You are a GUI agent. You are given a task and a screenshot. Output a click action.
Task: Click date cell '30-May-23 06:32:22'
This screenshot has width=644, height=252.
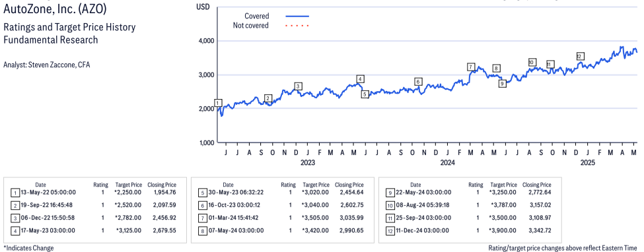point(236,192)
